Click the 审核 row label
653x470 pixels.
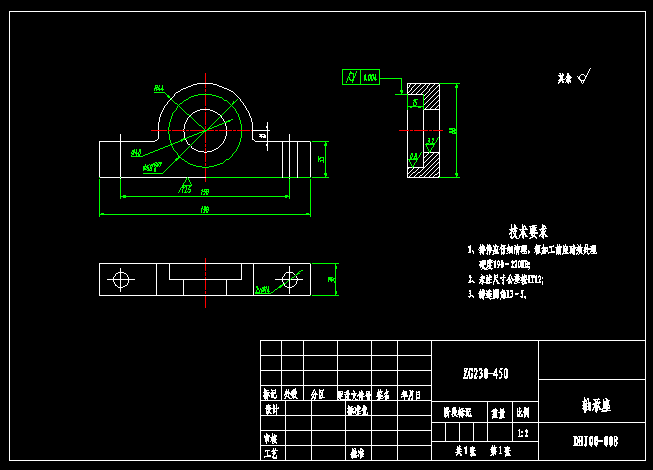pos(270,438)
